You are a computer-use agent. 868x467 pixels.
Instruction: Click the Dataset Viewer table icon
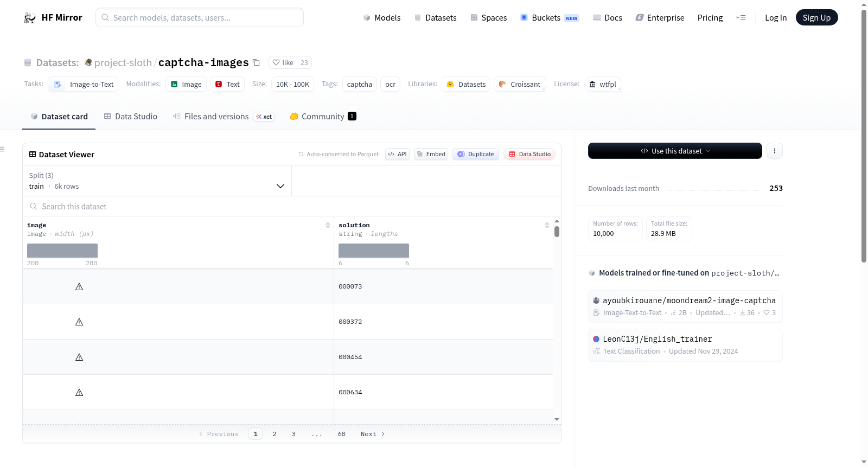pyautogui.click(x=33, y=155)
